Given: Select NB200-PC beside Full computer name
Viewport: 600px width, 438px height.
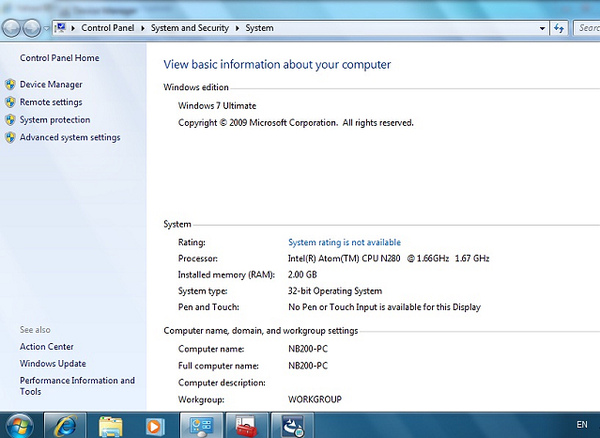Looking at the screenshot, I should (308, 366).
